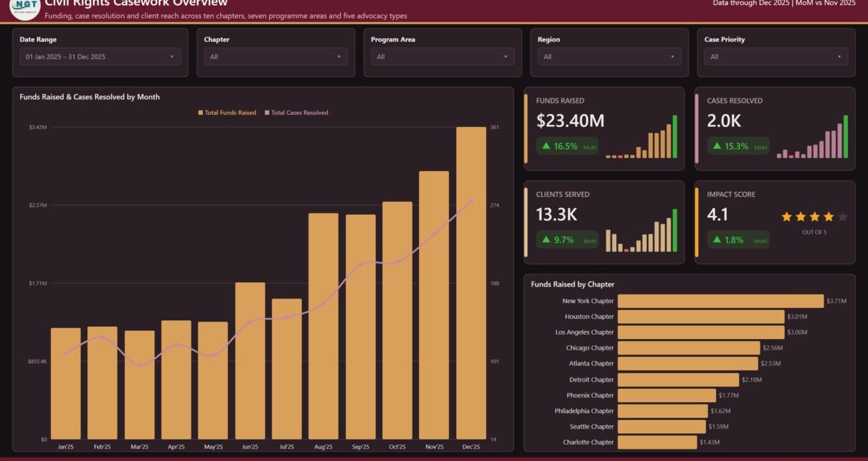Click the green up arrow under Funds Raised

pos(546,146)
